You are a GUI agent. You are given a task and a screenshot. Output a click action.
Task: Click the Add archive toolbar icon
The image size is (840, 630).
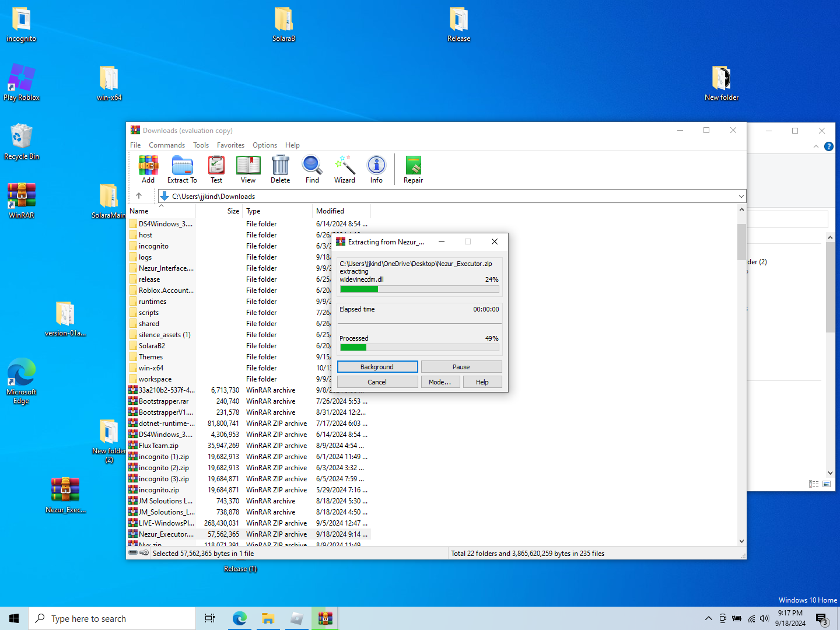point(148,166)
